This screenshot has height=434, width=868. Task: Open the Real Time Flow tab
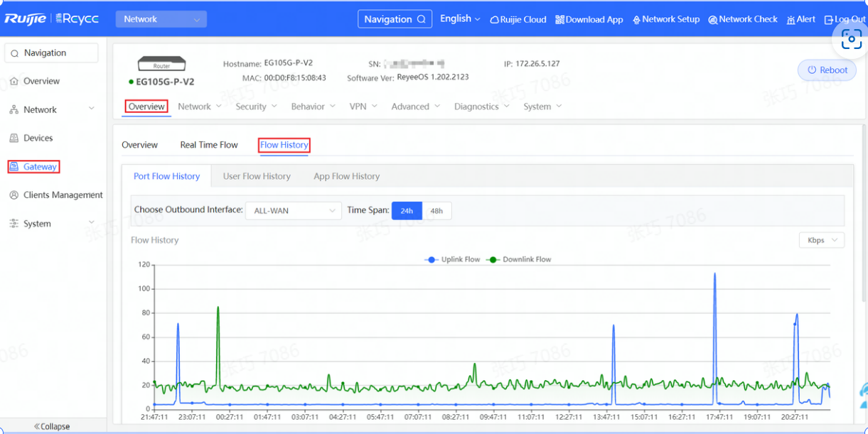pos(209,145)
